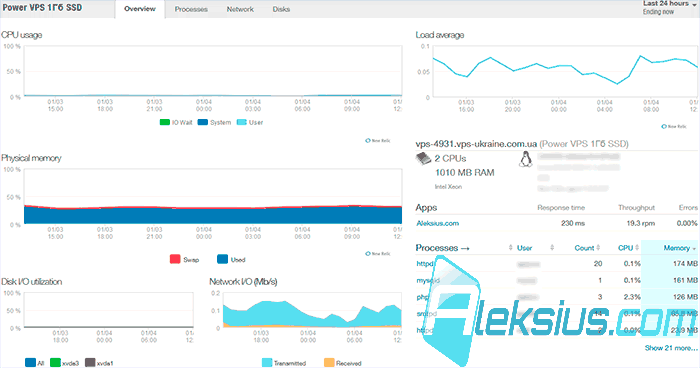The height and width of the screenshot is (368, 700).
Task: Open the Memory column sort dropdown
Action: pos(679,248)
